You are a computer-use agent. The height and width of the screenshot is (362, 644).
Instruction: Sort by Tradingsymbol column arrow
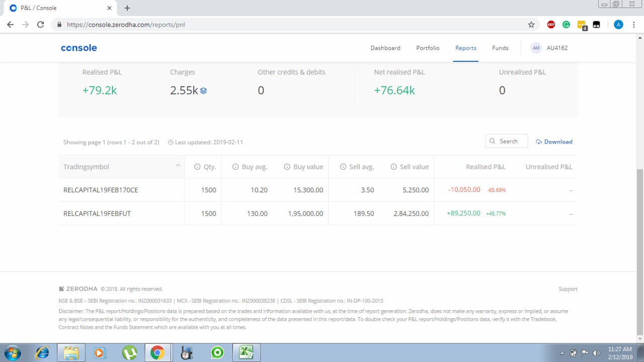pos(178,166)
